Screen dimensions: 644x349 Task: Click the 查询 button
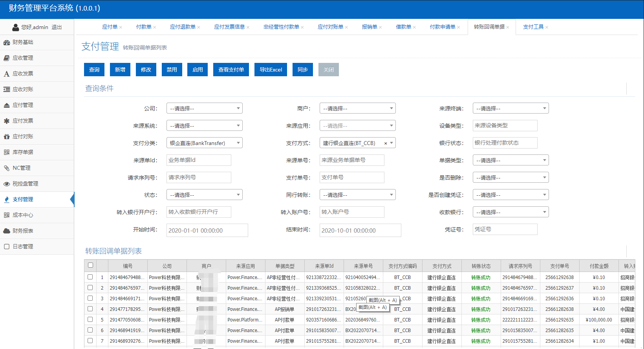pyautogui.click(x=94, y=70)
